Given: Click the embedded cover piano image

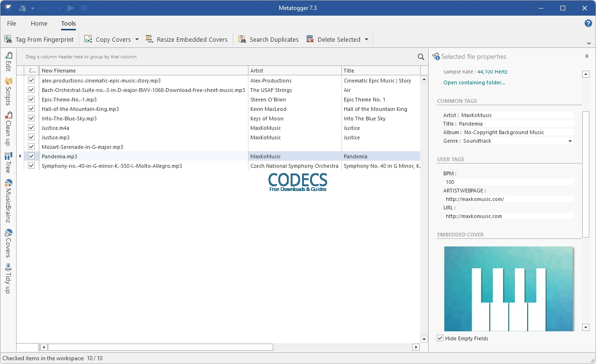Looking at the screenshot, I should [508, 289].
